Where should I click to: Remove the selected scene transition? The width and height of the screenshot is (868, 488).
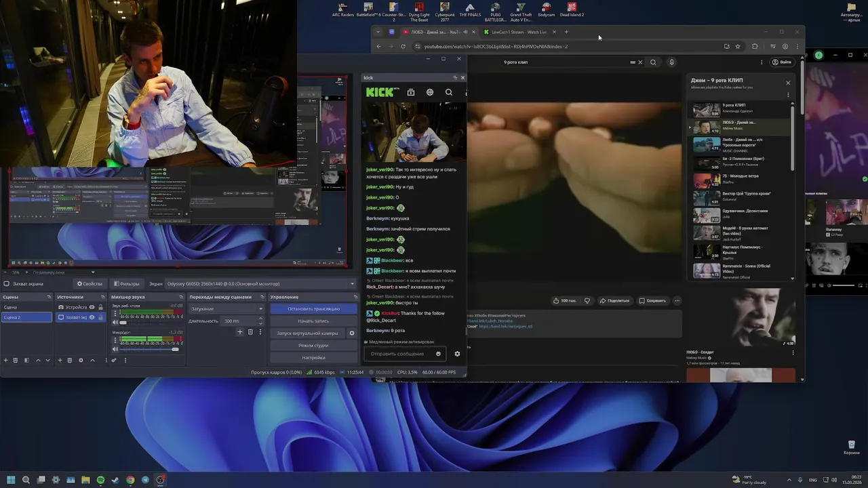(250, 332)
